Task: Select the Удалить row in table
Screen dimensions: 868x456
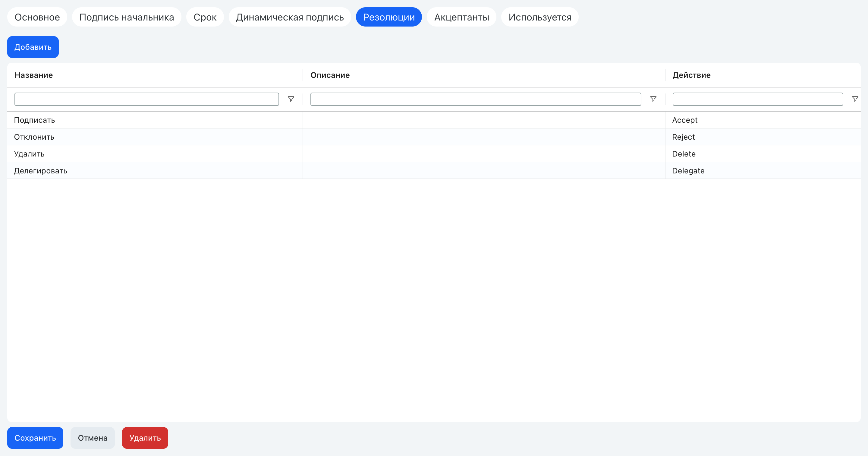Action: [x=434, y=154]
